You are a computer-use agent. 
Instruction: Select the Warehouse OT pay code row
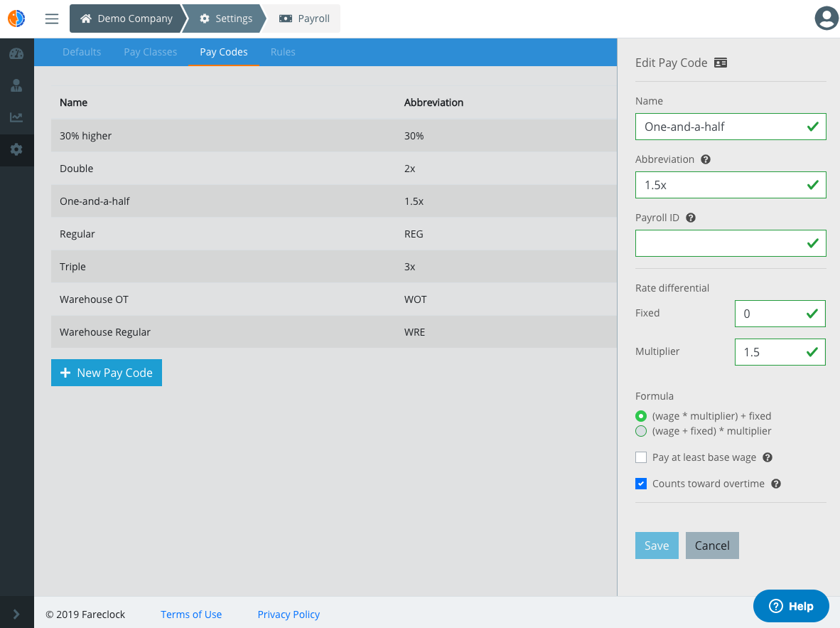click(334, 299)
